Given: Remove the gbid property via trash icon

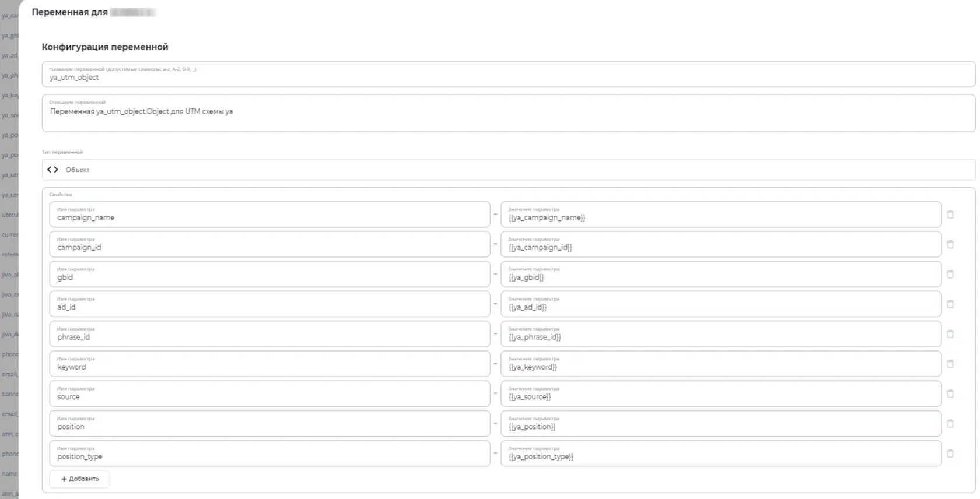Looking at the screenshot, I should point(950,274).
